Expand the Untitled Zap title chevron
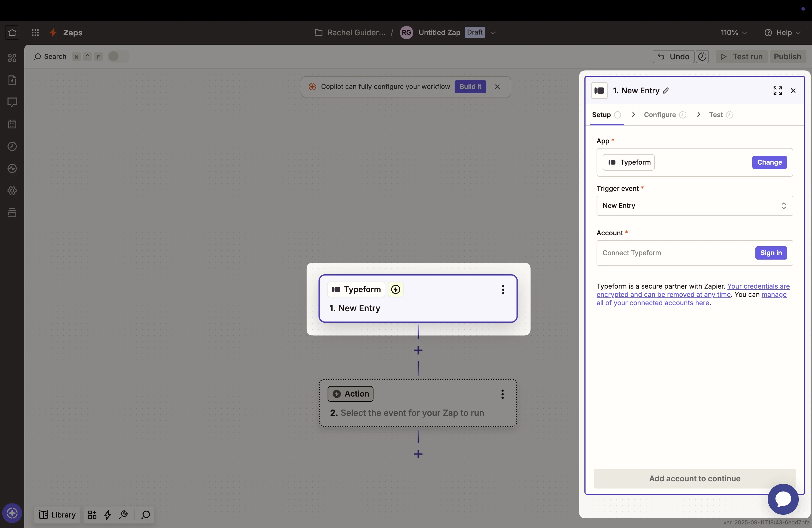The image size is (812, 528). click(493, 33)
